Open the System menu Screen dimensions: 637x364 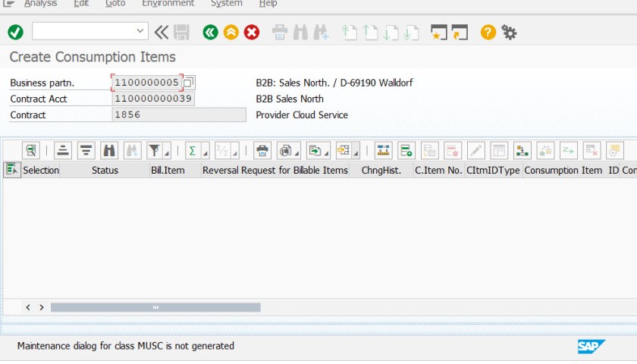(226, 4)
